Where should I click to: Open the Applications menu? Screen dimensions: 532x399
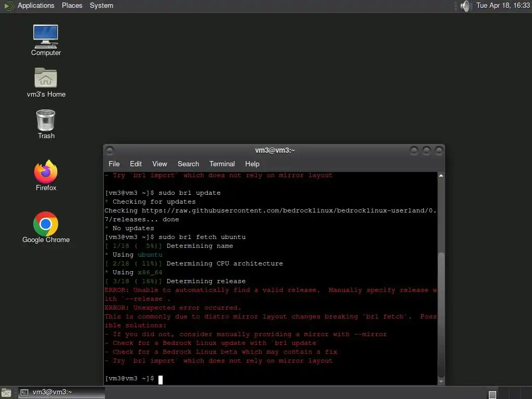point(36,5)
